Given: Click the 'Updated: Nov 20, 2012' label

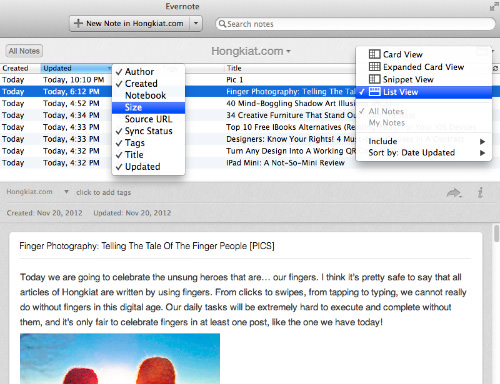Looking at the screenshot, I should point(132,213).
